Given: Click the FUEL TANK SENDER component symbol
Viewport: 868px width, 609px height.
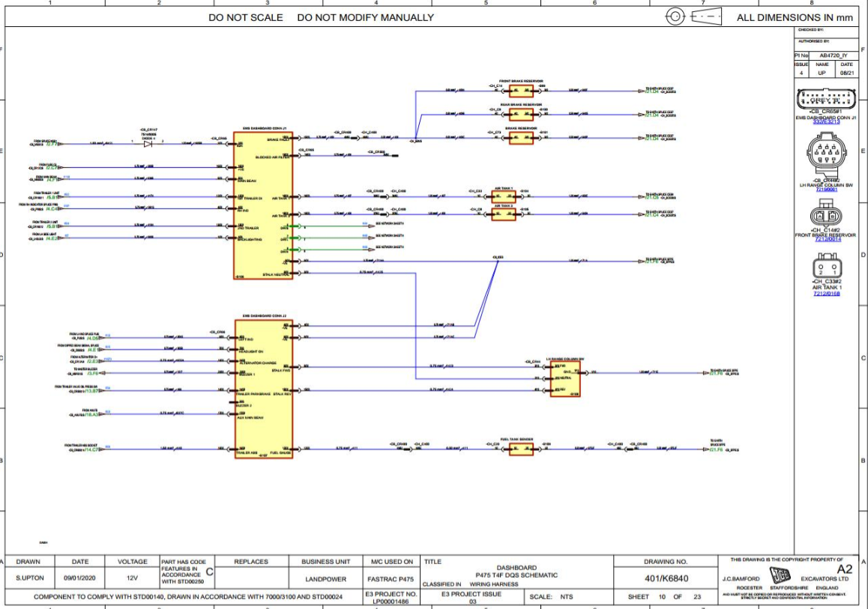Looking at the screenshot, I should coord(521,449).
